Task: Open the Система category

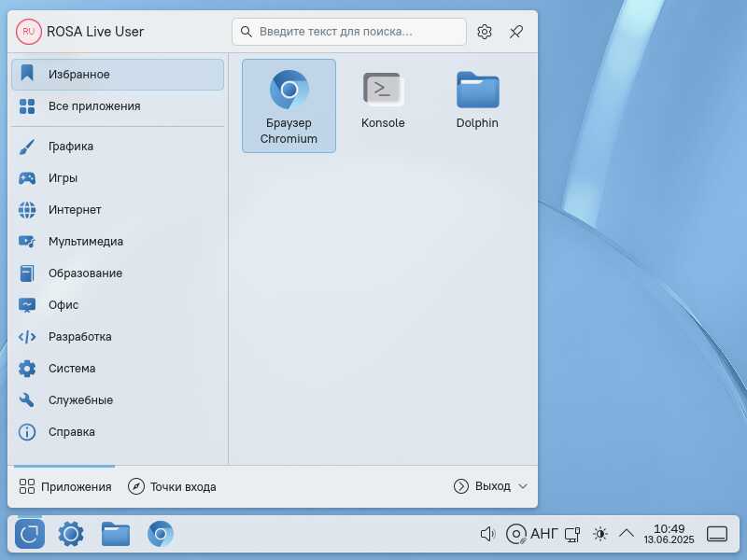Action: click(x=118, y=369)
